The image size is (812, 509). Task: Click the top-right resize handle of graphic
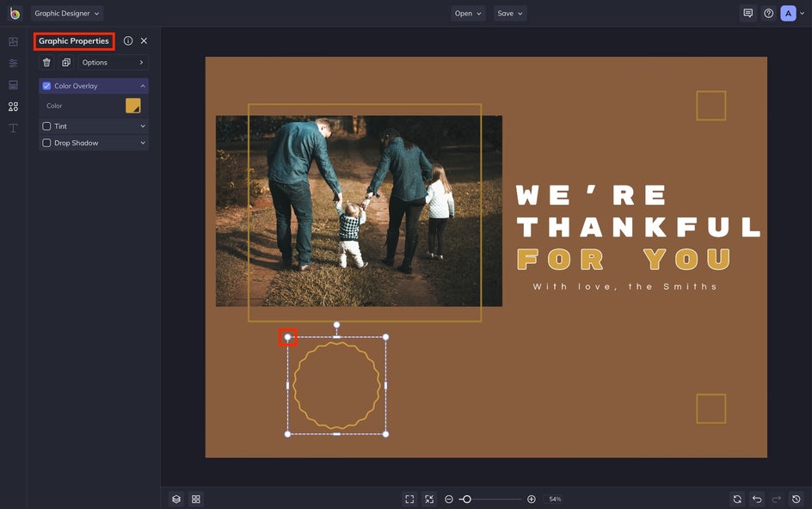386,337
